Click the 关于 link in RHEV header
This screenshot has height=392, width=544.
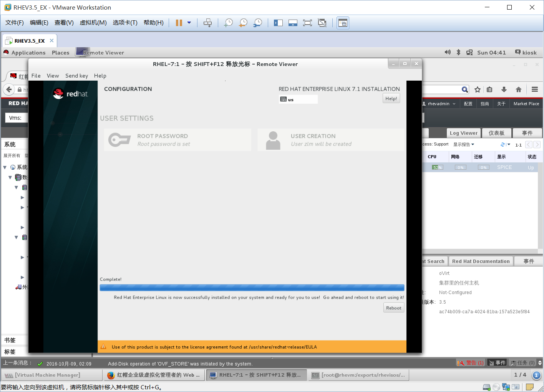pyautogui.click(x=501, y=104)
